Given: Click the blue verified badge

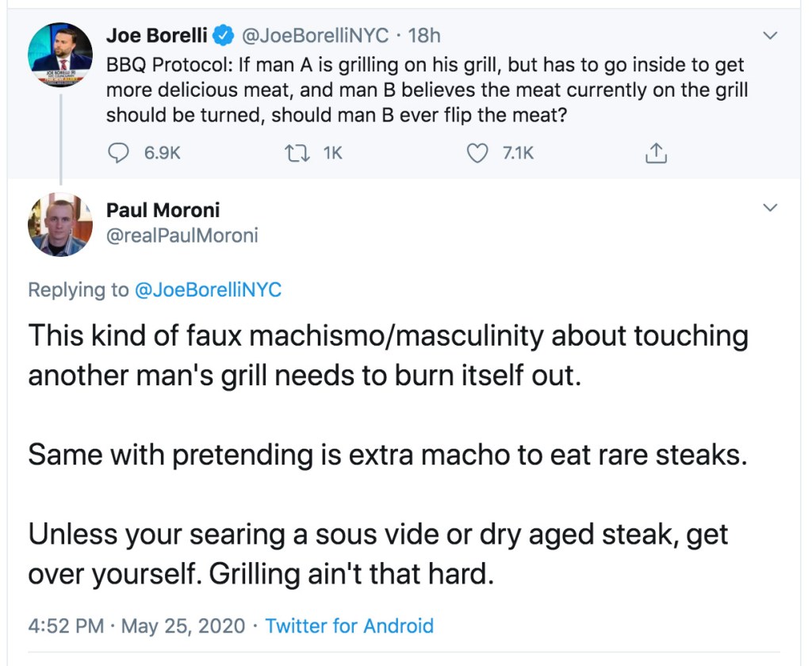Looking at the screenshot, I should [x=225, y=36].
